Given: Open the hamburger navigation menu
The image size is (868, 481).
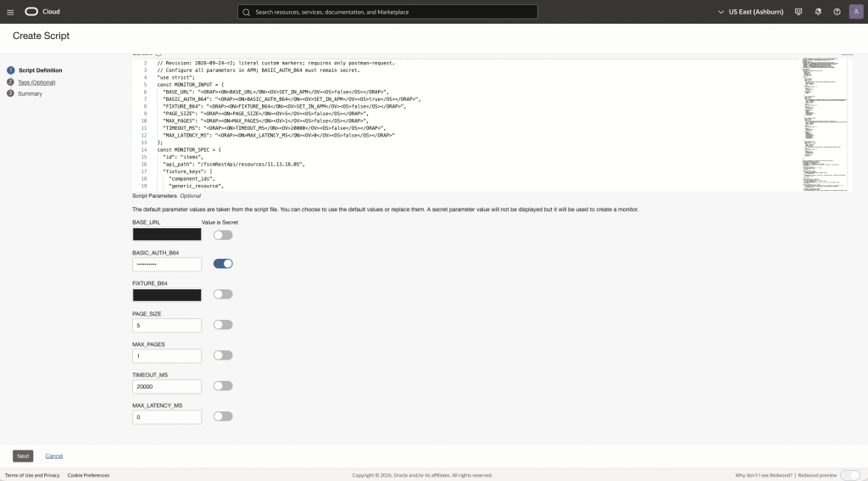Looking at the screenshot, I should coord(10,12).
